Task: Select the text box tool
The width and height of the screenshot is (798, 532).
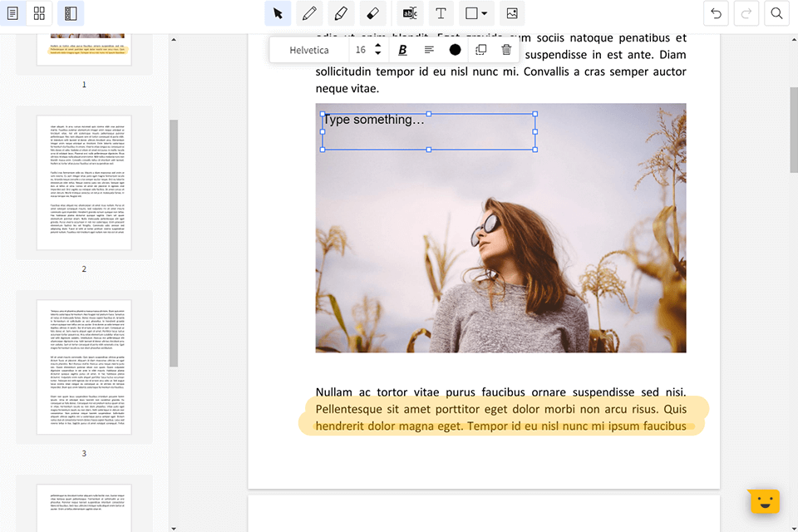Action: point(441,13)
